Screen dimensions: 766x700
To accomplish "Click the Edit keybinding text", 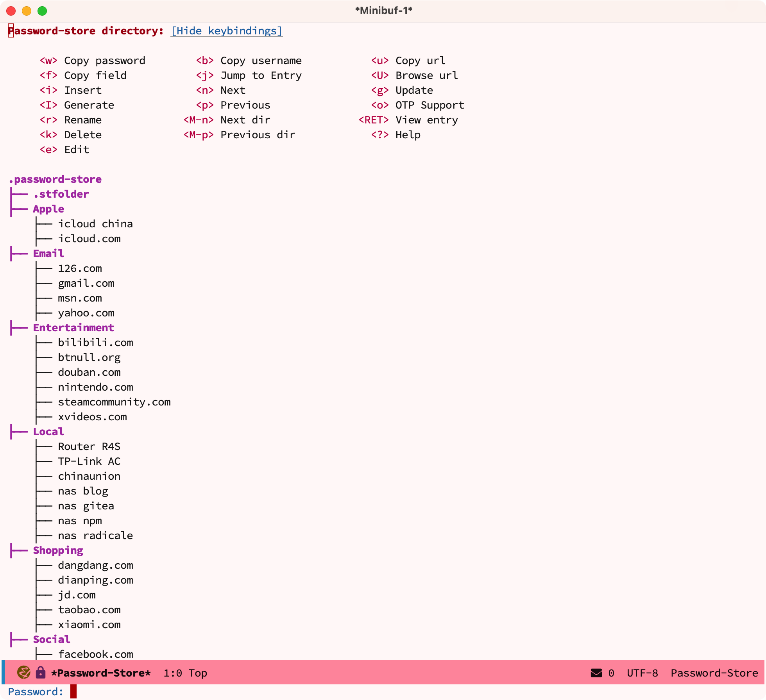I will tap(77, 150).
